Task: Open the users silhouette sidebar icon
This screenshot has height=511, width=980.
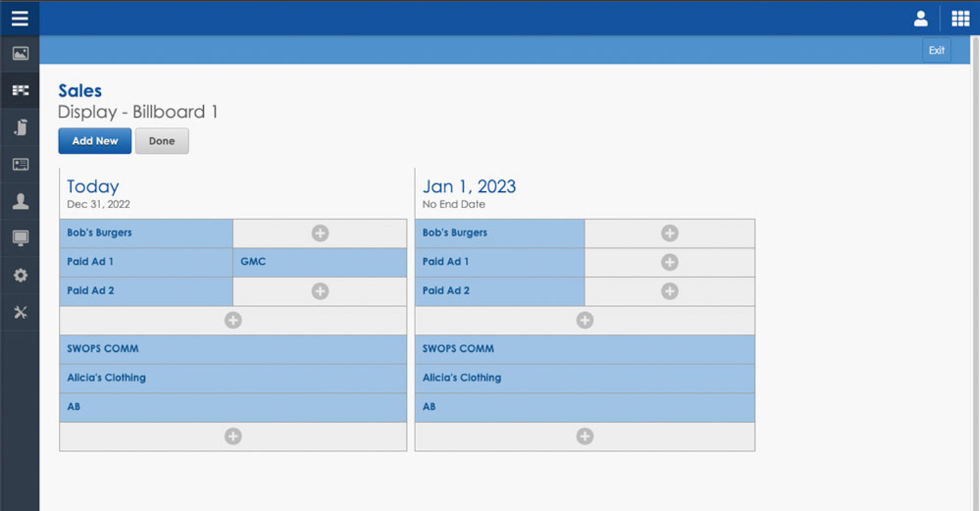Action: click(20, 201)
